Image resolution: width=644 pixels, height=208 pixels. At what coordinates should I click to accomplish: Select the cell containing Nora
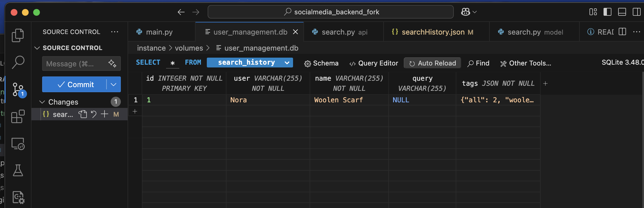(268, 100)
